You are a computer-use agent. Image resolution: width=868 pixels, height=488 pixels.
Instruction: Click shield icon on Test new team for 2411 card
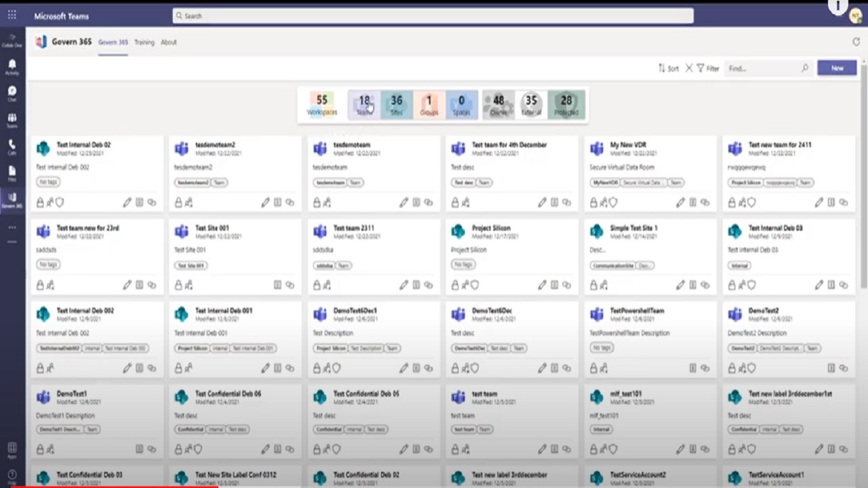point(751,202)
